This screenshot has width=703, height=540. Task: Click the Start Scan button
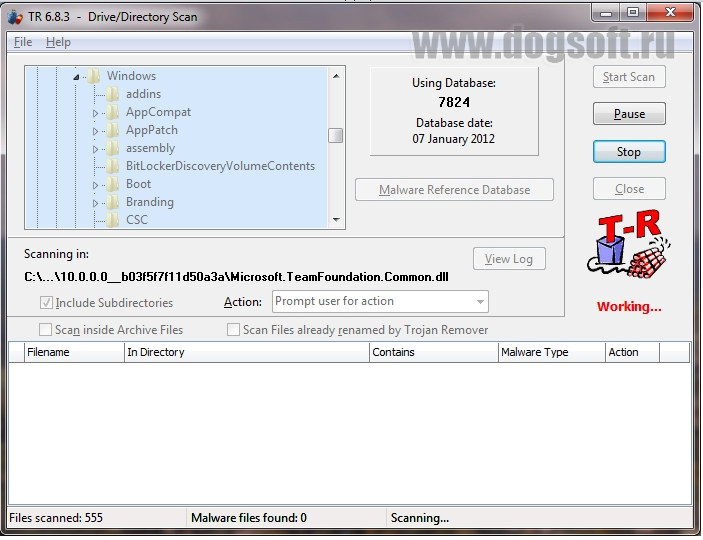tap(629, 77)
